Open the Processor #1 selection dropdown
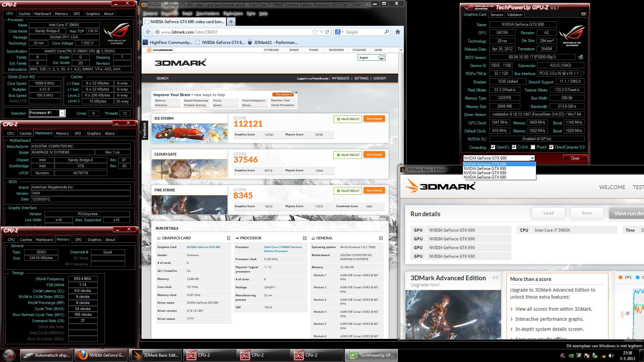 47,113
